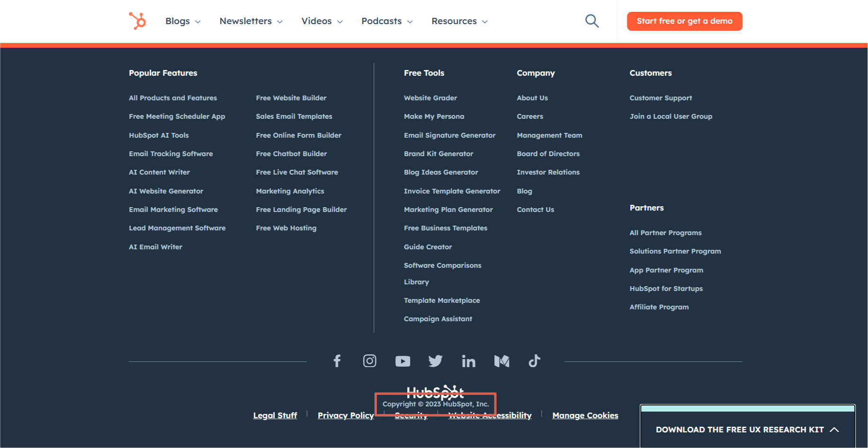This screenshot has height=448, width=868.
Task: Expand the Podcasts menu
Action: 387,21
